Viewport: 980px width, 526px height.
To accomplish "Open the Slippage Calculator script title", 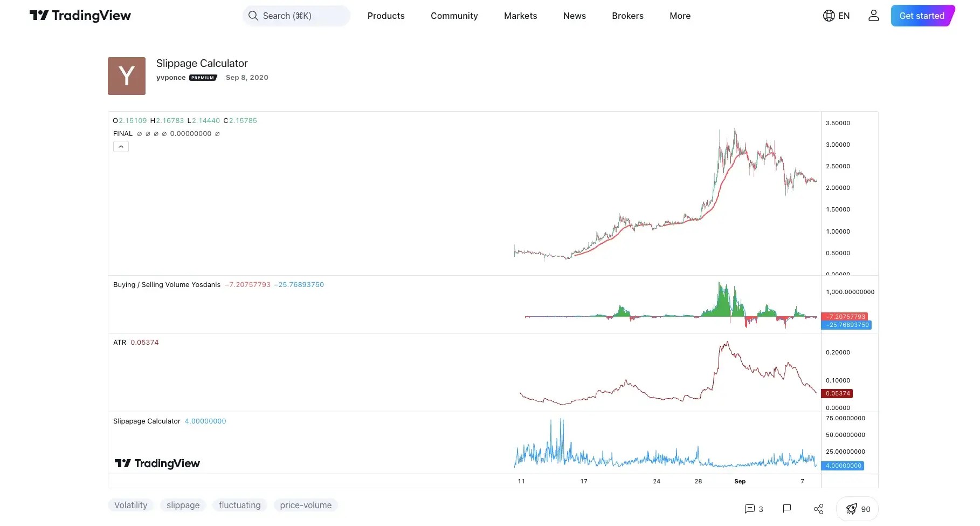I will click(202, 63).
